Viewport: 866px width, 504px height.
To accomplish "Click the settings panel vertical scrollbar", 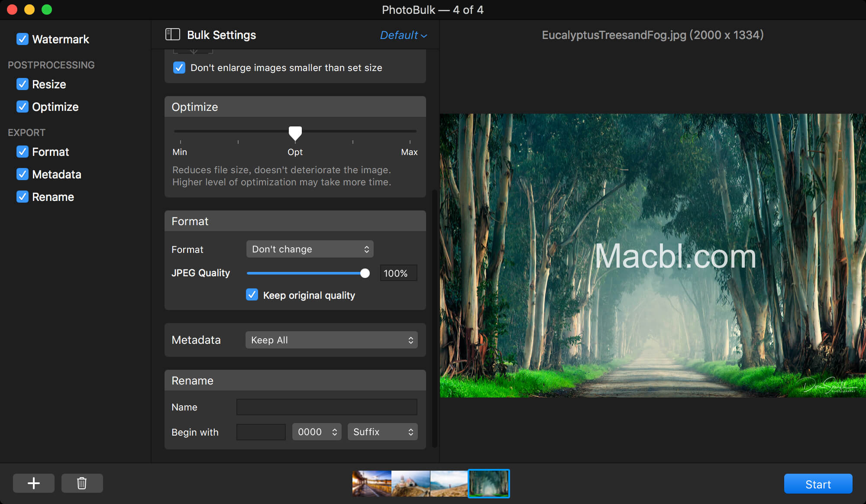I will point(434,318).
